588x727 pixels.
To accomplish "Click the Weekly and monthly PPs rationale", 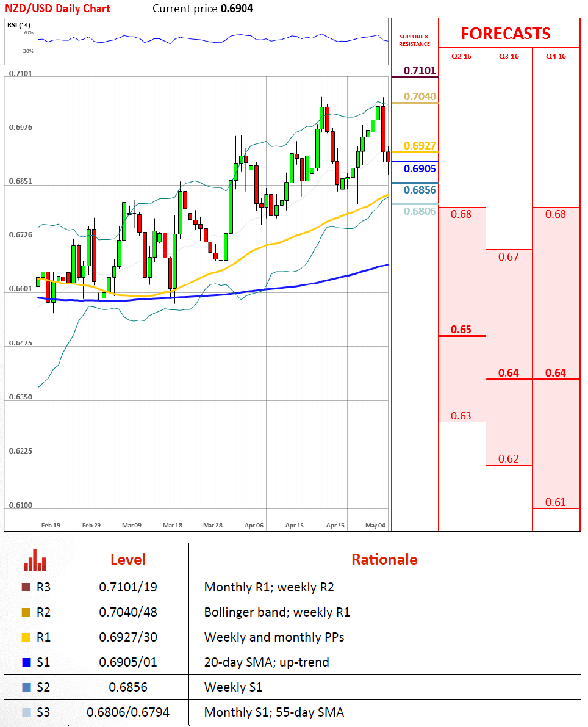I will [x=274, y=637].
